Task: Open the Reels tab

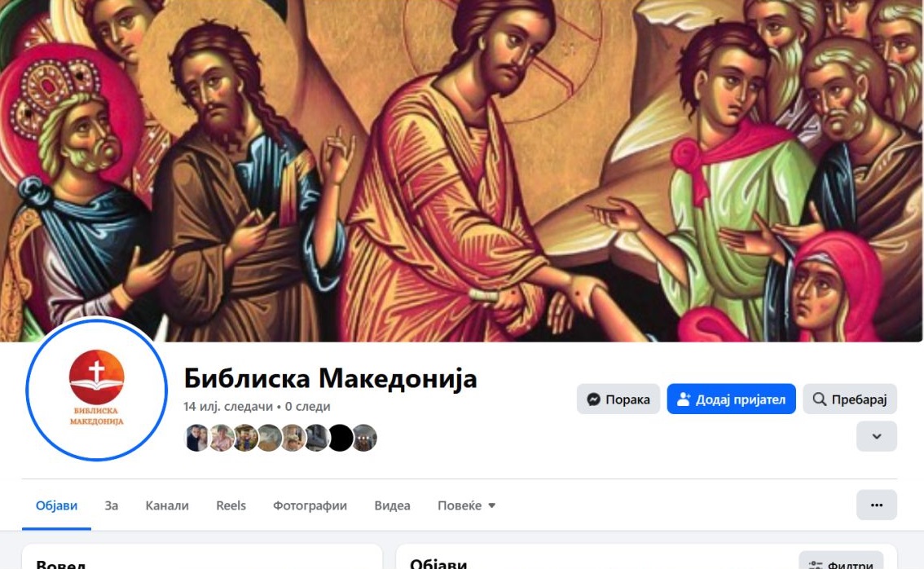Action: click(x=231, y=505)
